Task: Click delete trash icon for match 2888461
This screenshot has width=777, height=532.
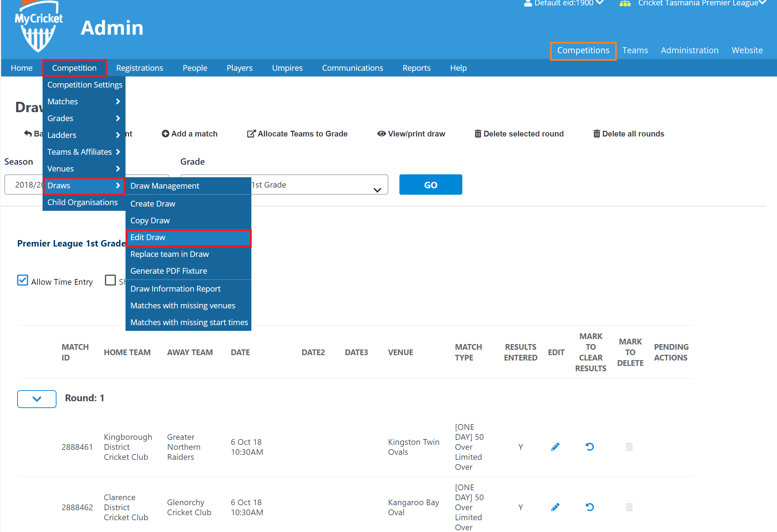Action: click(x=629, y=447)
